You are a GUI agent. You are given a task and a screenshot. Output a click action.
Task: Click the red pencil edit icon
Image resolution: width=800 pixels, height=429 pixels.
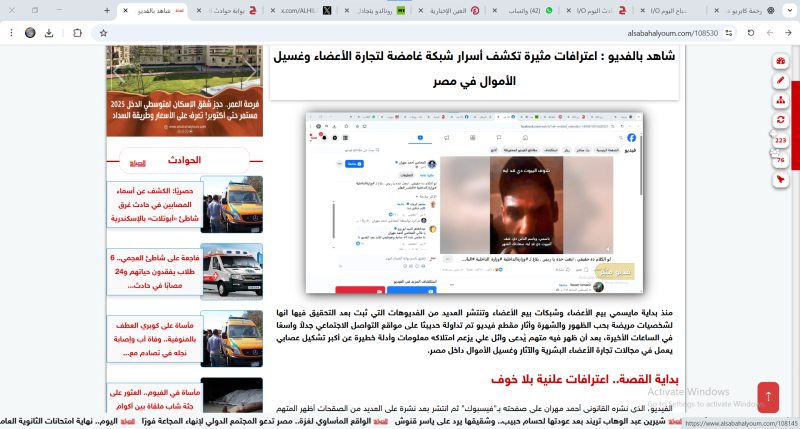[781, 81]
